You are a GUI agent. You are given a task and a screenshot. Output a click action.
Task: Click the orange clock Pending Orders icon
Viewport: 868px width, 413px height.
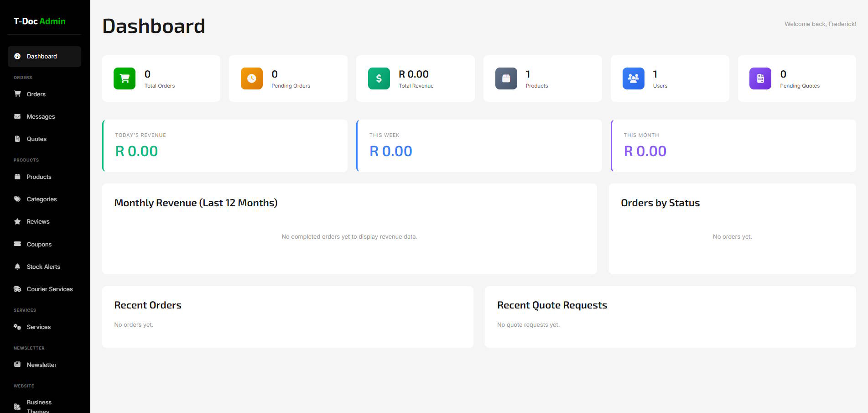point(251,78)
